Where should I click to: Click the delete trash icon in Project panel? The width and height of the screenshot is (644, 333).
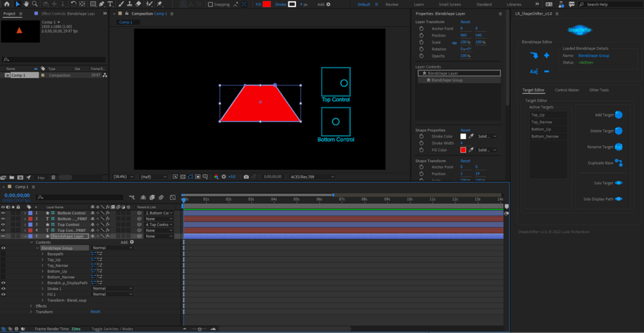pos(54,177)
